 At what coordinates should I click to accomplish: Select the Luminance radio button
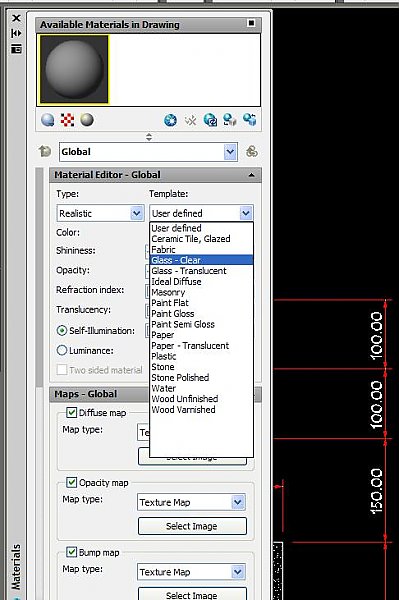pos(62,350)
